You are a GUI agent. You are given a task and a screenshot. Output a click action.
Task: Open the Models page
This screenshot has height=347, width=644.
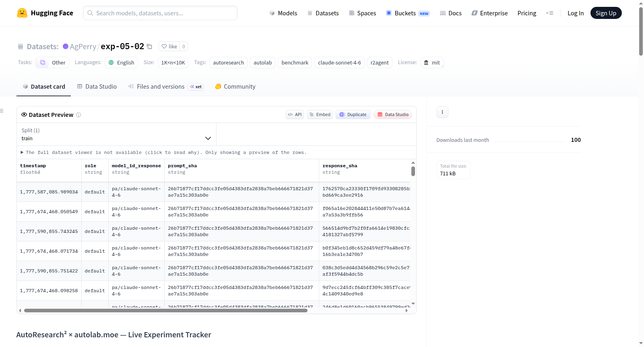(283, 13)
